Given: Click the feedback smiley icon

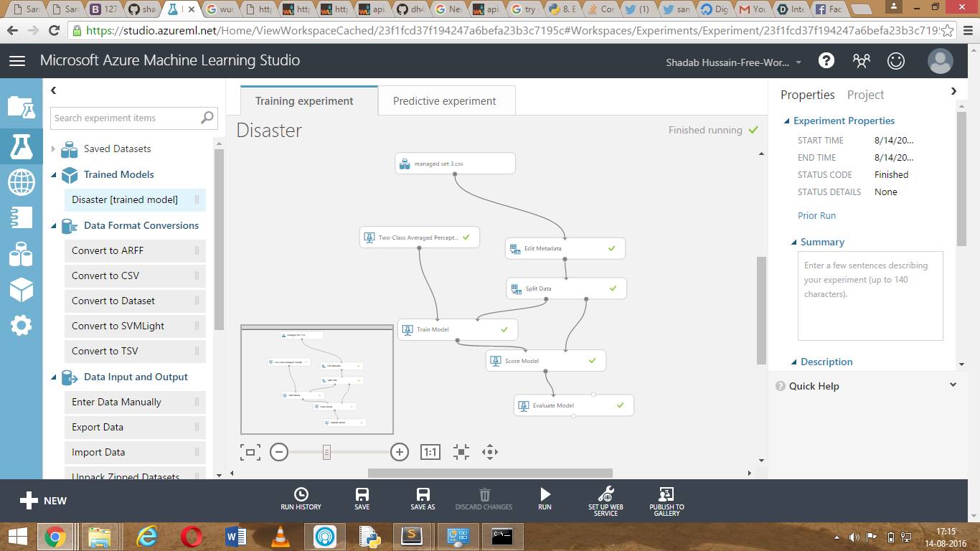Looking at the screenshot, I should coord(896,61).
